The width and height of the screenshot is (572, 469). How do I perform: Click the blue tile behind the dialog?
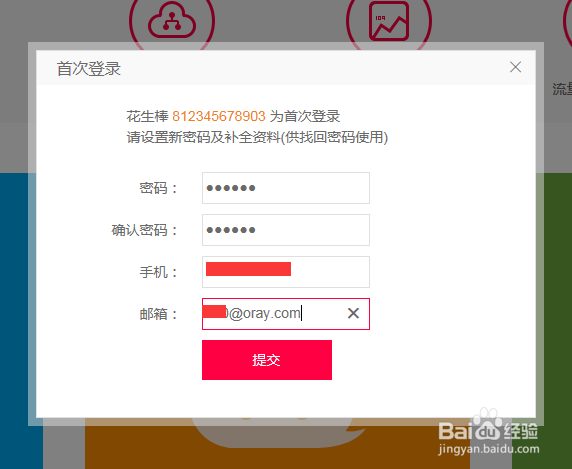[14, 321]
